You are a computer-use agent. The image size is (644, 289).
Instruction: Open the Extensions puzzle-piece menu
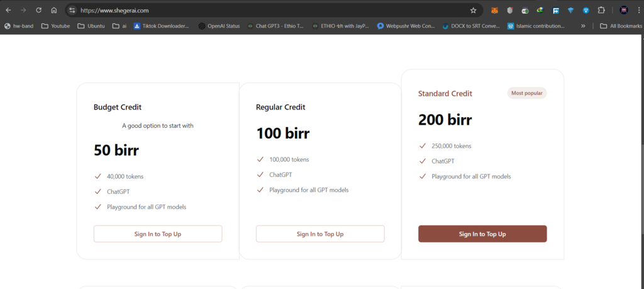[x=601, y=10]
